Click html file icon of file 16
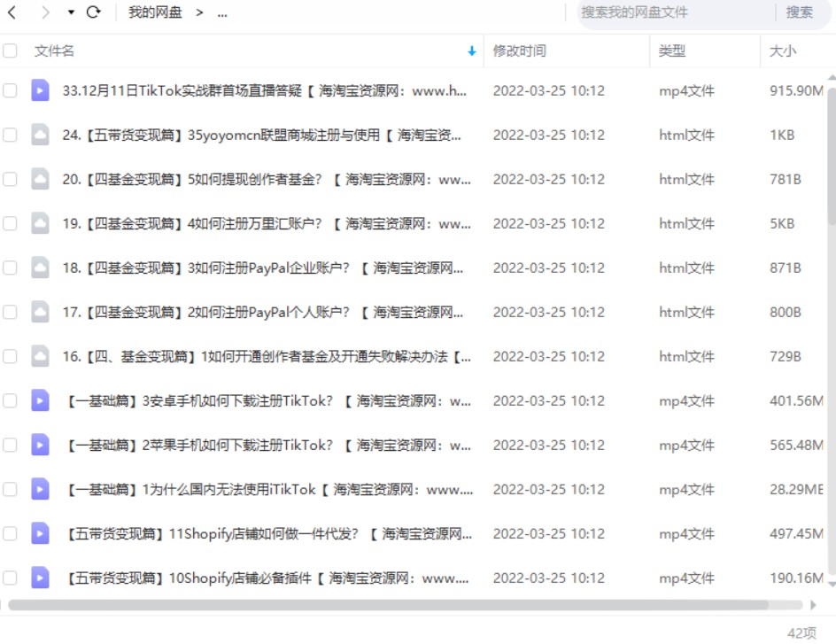This screenshot has width=836, height=644. [40, 355]
